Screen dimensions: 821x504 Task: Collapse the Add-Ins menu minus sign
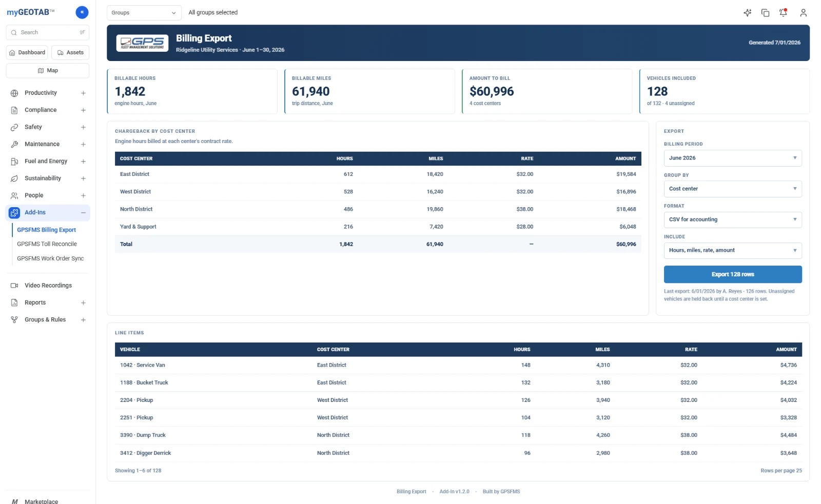click(83, 213)
